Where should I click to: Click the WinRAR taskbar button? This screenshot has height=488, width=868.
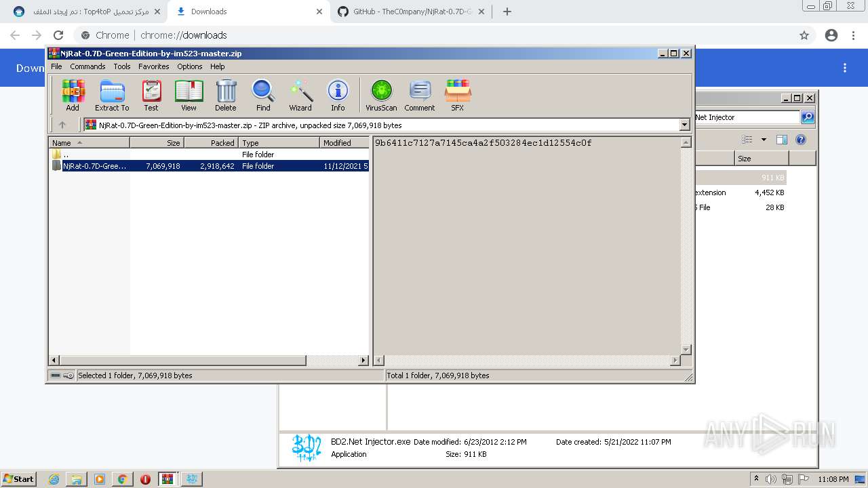(168, 479)
